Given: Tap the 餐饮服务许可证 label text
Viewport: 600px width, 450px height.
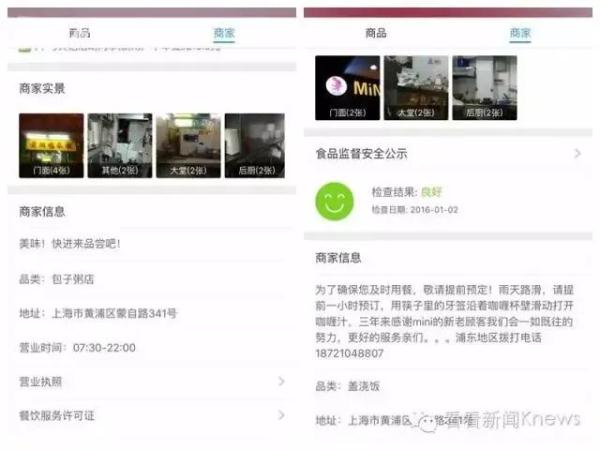Looking at the screenshot, I should pyautogui.click(x=57, y=414).
